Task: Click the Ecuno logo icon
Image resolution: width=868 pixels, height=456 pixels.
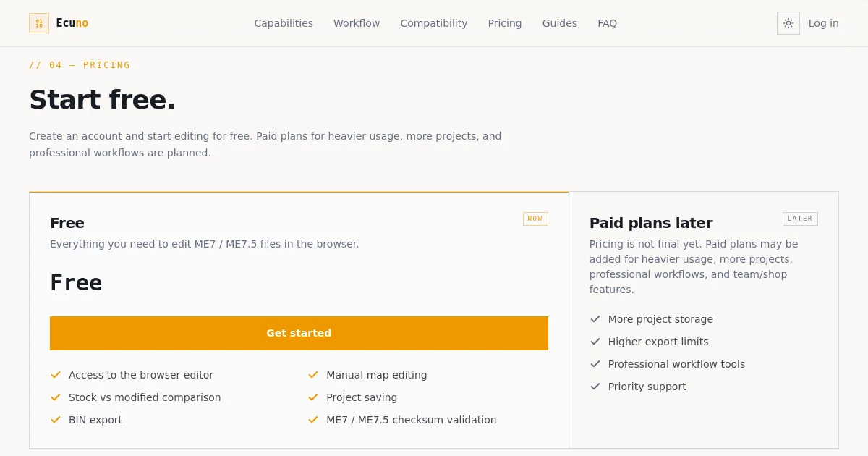Action: click(39, 23)
